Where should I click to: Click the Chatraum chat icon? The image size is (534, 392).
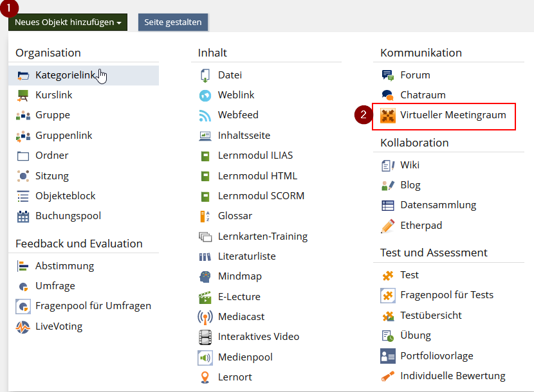pos(387,95)
